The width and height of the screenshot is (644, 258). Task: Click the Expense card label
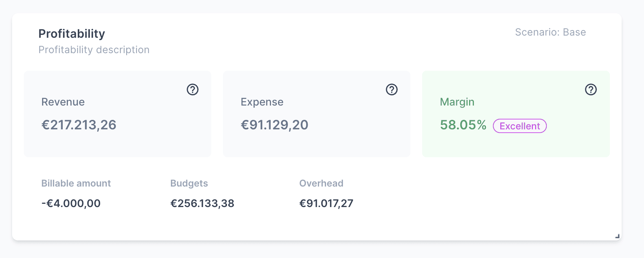262,102
